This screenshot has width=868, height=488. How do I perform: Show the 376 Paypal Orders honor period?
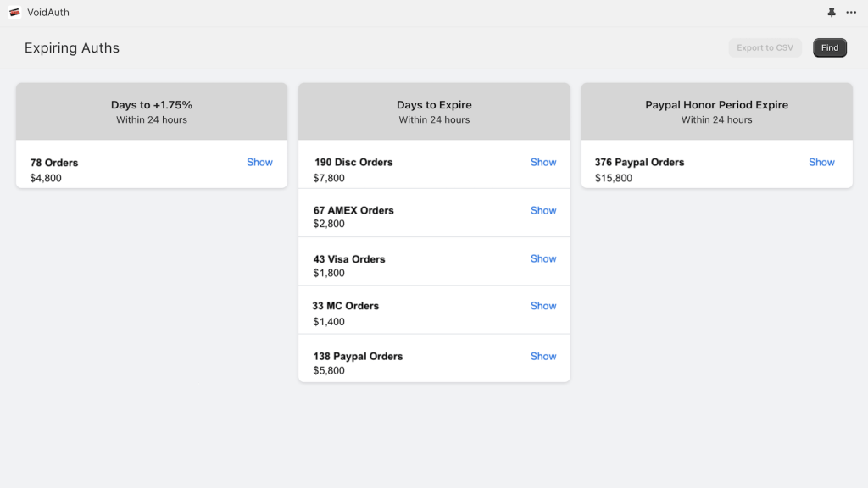coord(821,162)
